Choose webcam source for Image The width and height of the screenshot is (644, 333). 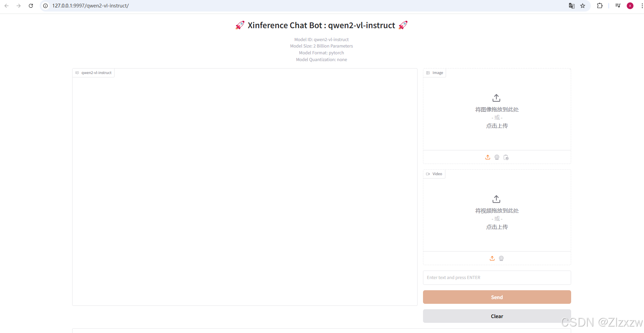tap(497, 157)
